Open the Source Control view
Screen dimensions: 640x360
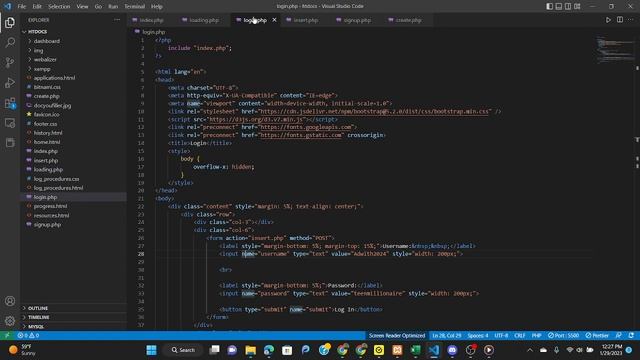pyautogui.click(x=10, y=62)
